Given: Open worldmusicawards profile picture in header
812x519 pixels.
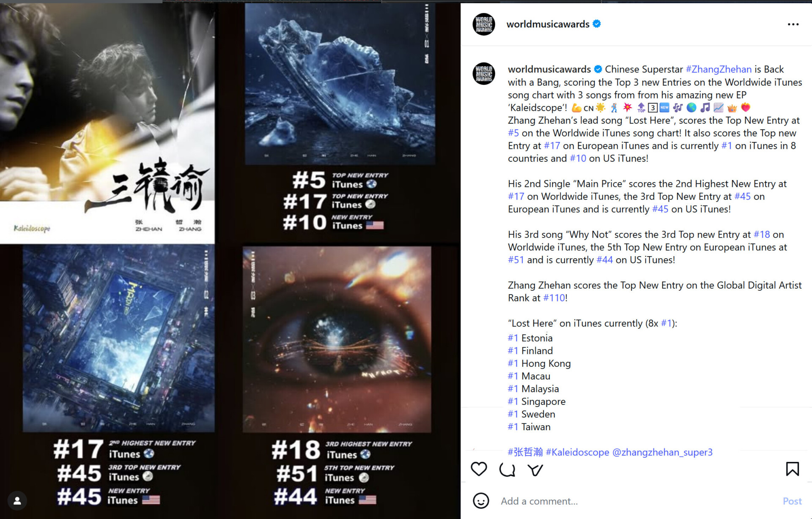Looking at the screenshot, I should click(x=484, y=24).
